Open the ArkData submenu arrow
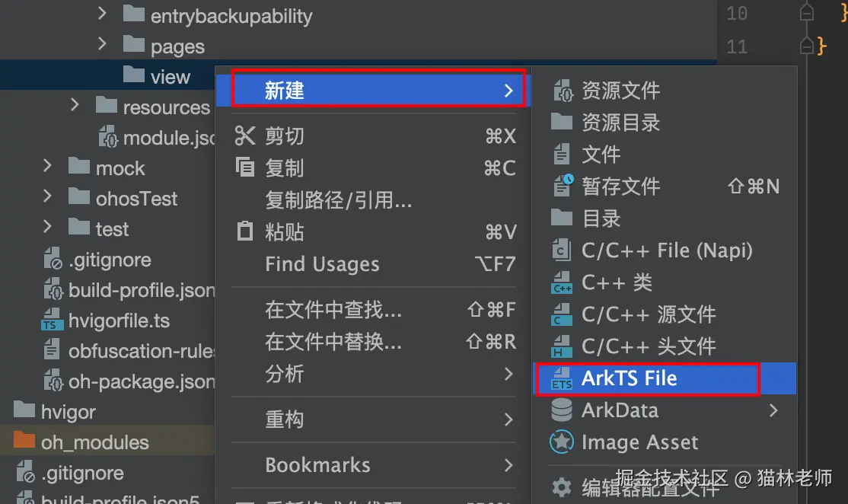 click(773, 410)
